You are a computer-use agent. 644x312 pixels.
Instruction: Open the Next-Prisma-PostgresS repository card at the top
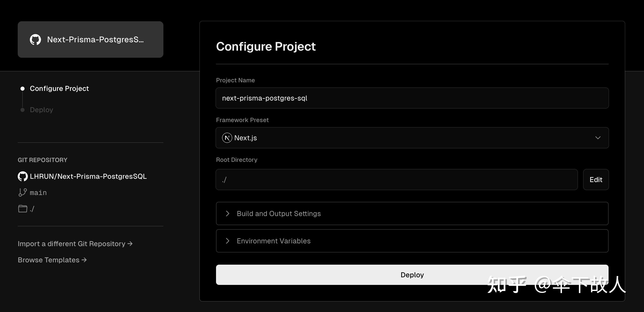[90, 40]
